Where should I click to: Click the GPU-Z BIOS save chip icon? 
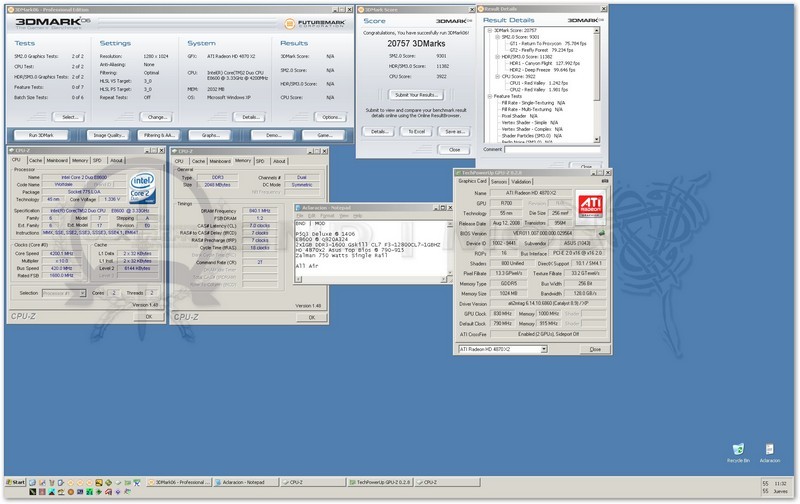602,233
